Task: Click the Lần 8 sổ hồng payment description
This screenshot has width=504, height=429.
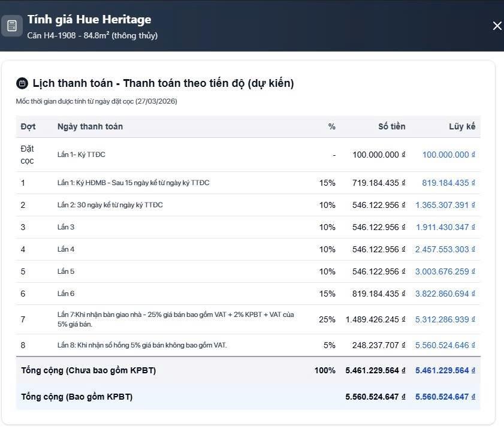Action: pos(142,345)
